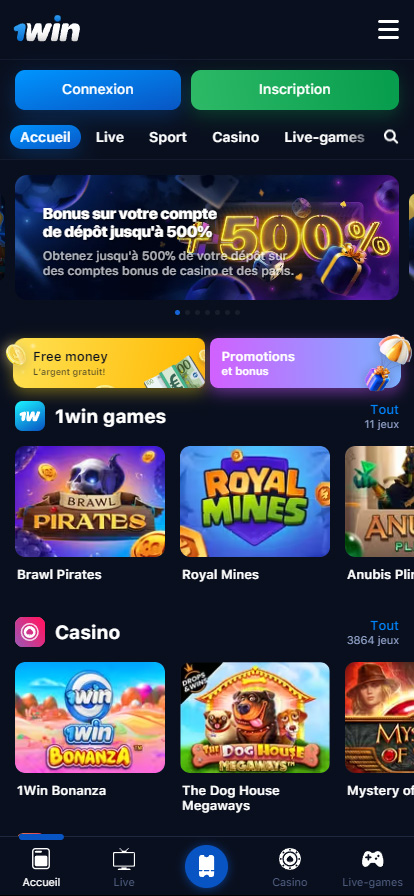Open the hamburger menu icon
This screenshot has height=896, width=414.
tap(388, 30)
